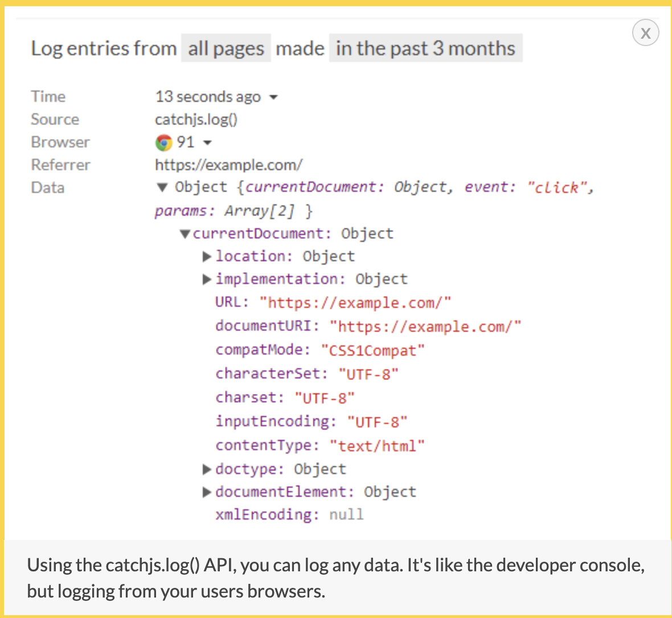Viewport: 672px width, 618px height.
Task: Change the 'all pages' filter
Action: (x=226, y=48)
